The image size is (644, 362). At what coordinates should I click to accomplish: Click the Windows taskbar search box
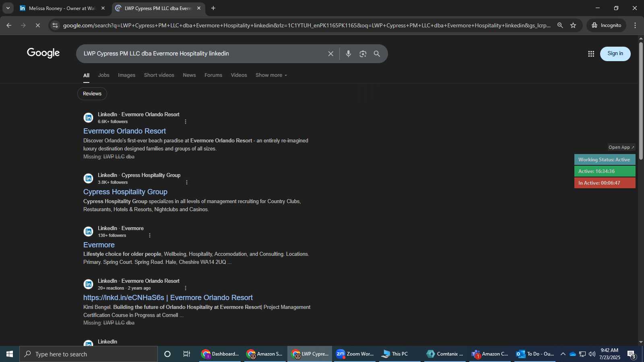pos(89,354)
